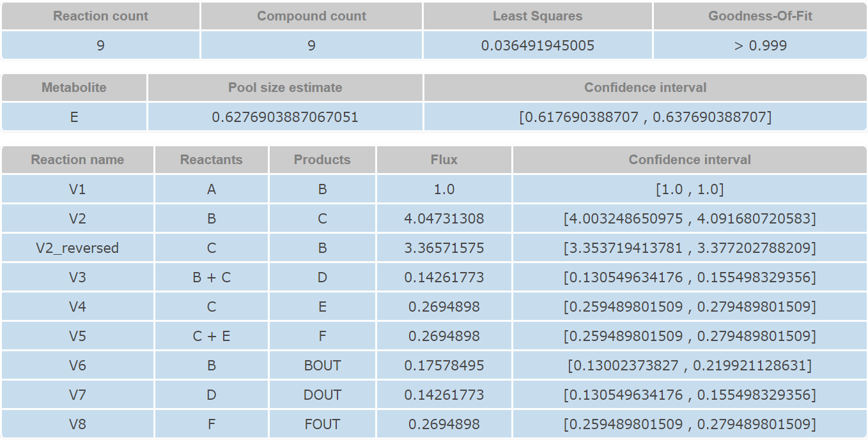Select the Least Squares value 0.036491945005
The height and width of the screenshot is (440, 868).
538,45
